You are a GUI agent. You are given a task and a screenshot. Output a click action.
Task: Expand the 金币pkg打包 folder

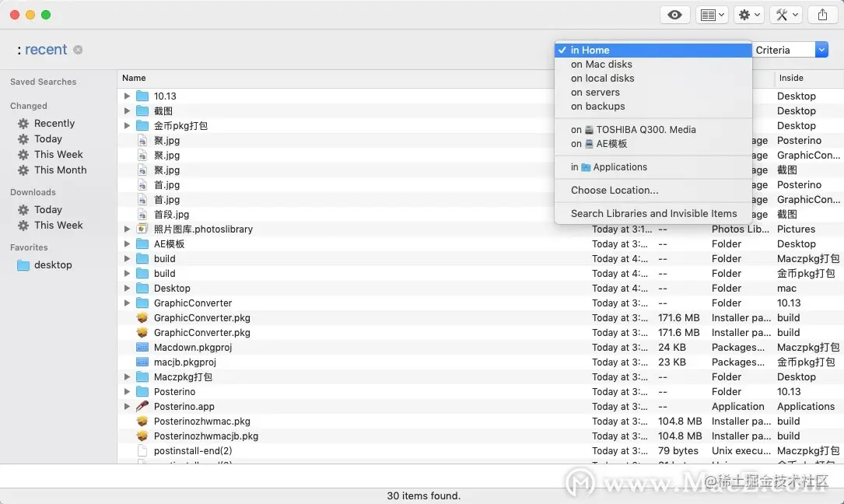(127, 125)
